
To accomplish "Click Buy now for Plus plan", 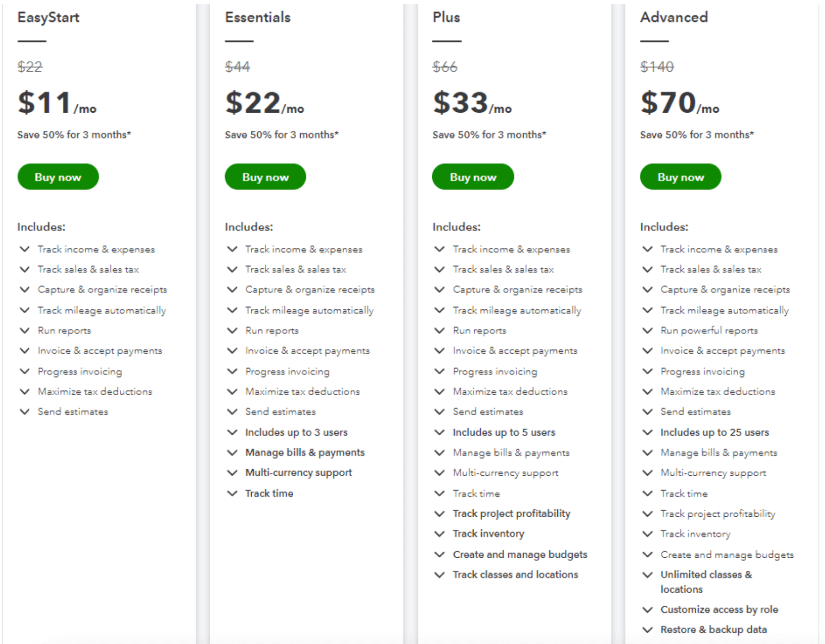I will [473, 177].
